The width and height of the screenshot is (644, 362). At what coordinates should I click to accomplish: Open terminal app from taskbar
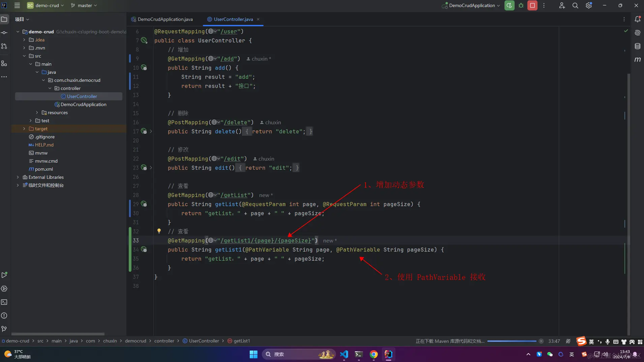coord(359,354)
